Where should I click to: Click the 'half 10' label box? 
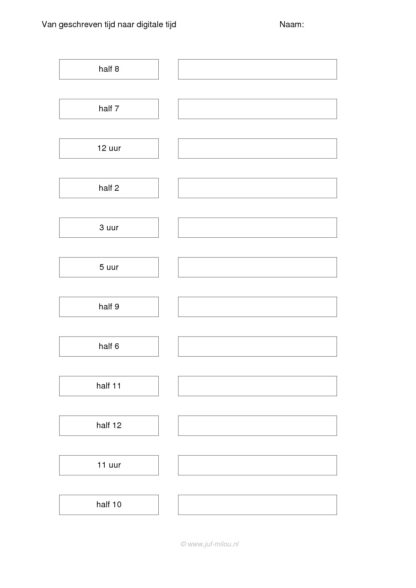point(109,505)
